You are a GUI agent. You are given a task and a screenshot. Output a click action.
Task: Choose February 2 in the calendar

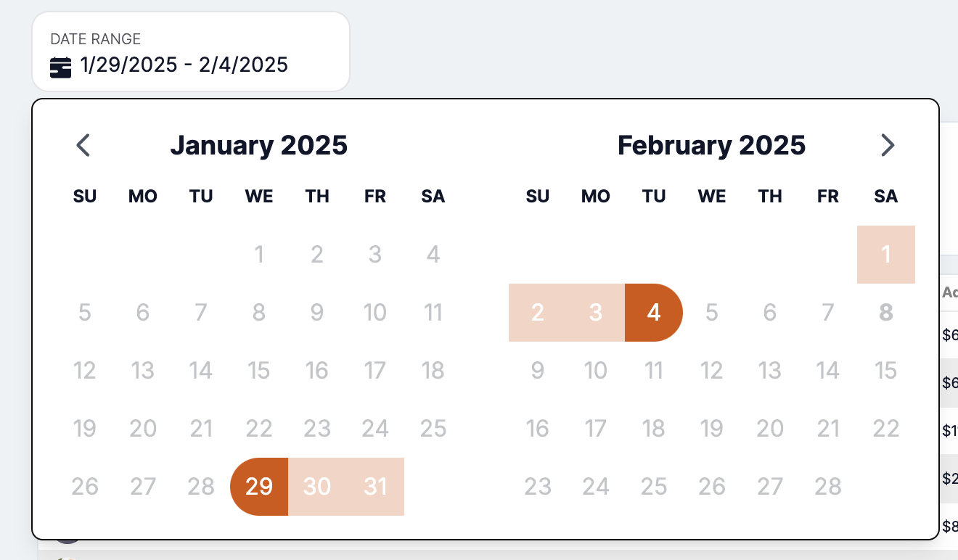[538, 313]
